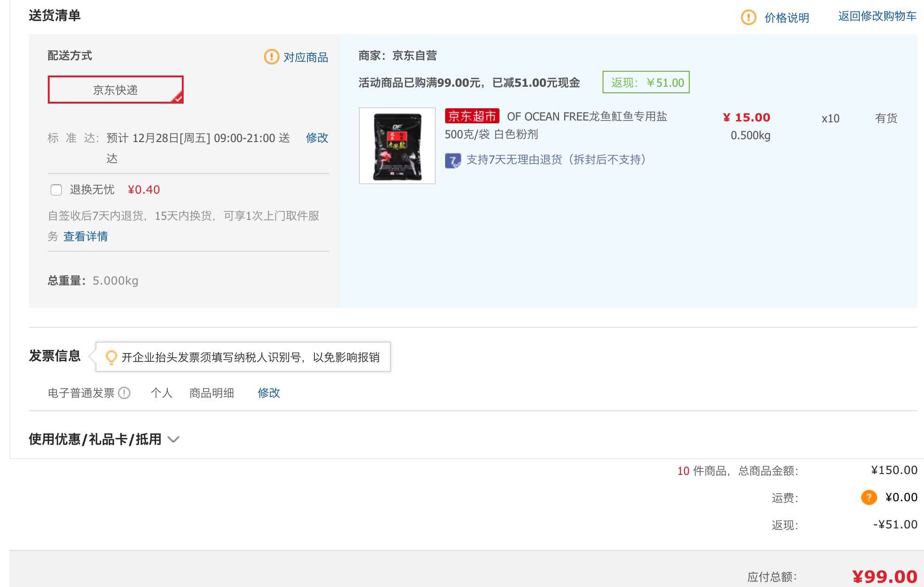Click the total goods amount ¥150.00
924x587 pixels.
pos(894,470)
